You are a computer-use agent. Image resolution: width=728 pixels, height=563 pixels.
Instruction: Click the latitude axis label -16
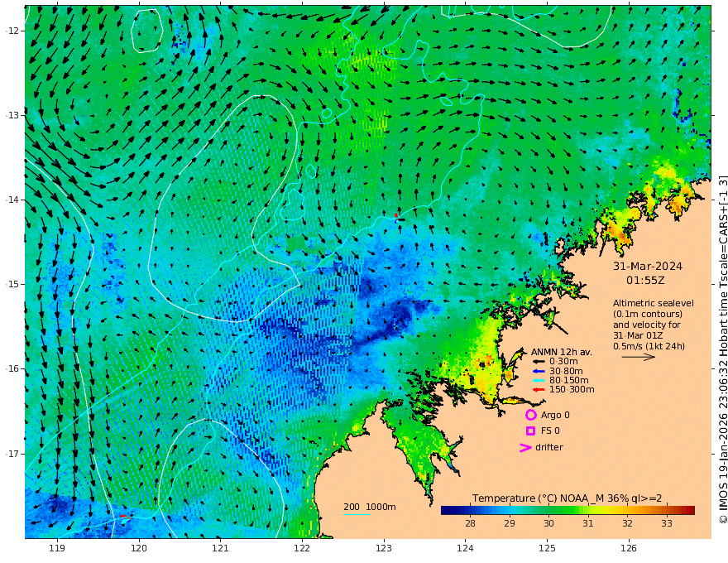12,368
